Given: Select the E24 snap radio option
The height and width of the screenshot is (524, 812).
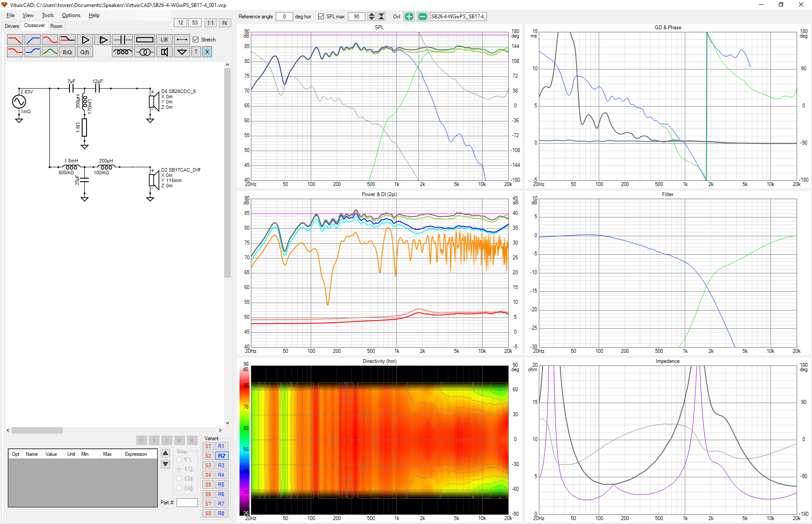Looking at the screenshot, I should pos(179,479).
